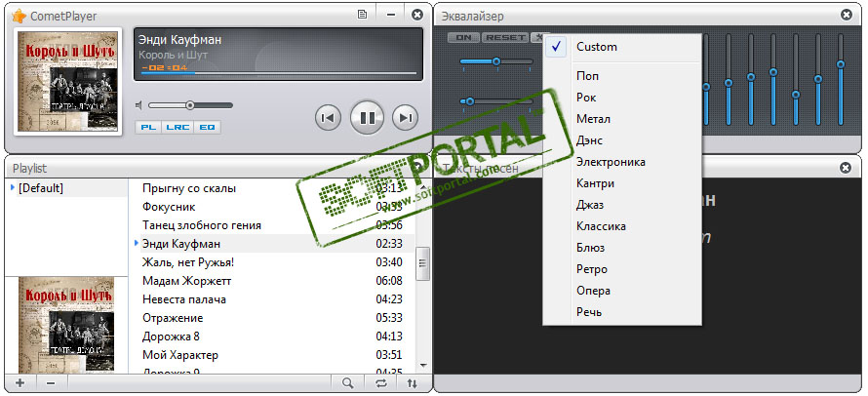Choose the Поп equalizer preset
This screenshot has height=396, width=868.
[622, 76]
